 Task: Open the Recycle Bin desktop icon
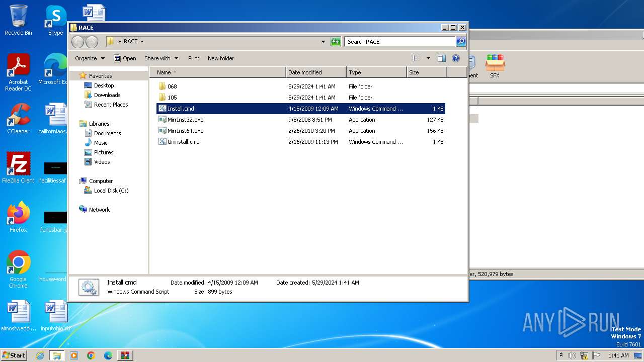click(18, 20)
